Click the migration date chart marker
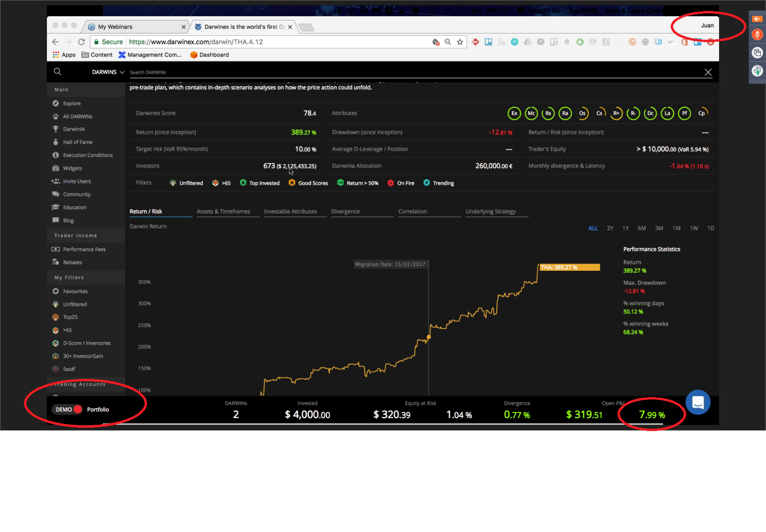This screenshot has height=532, width=766. point(428,337)
